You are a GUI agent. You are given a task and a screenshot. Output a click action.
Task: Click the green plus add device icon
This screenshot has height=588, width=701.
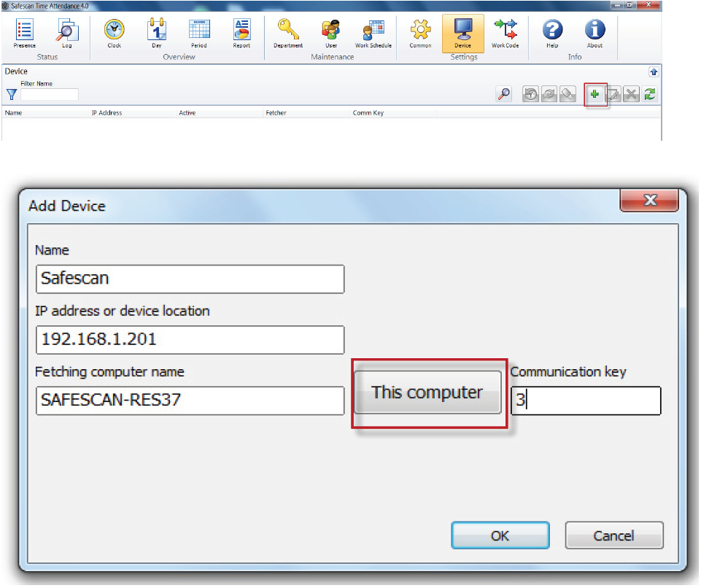[595, 94]
